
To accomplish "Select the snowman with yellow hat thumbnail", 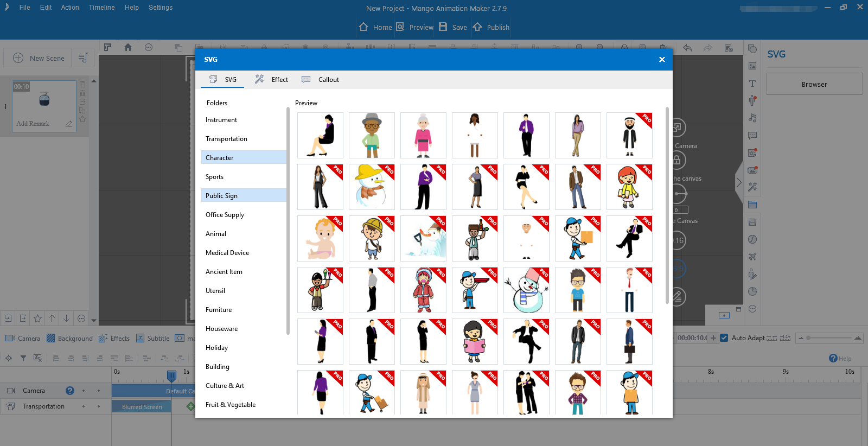I will [372, 187].
